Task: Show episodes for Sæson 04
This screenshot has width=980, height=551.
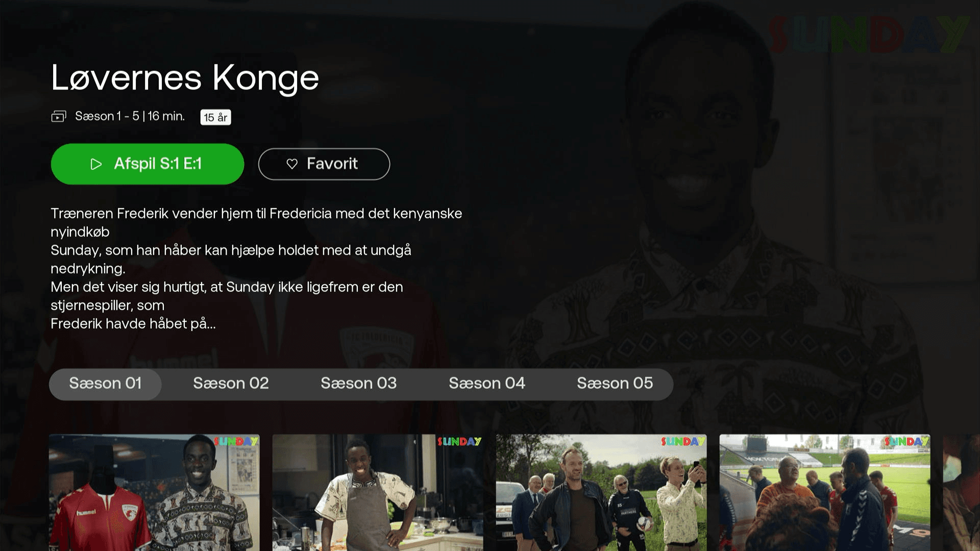Action: coord(487,384)
